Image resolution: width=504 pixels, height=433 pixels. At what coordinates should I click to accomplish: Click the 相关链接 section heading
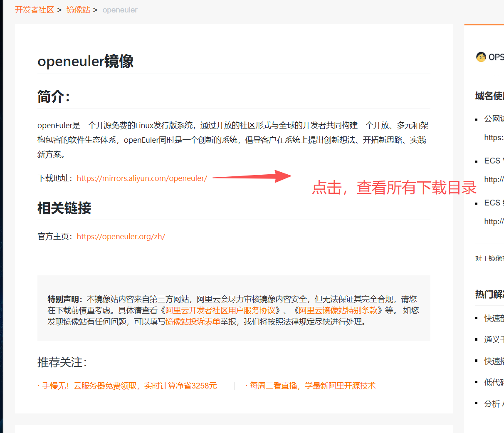[64, 208]
